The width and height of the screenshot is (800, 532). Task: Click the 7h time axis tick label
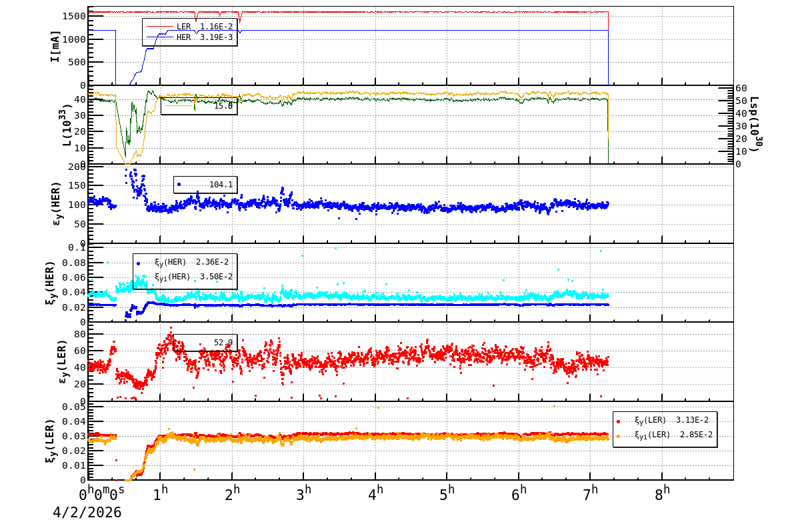pyautogui.click(x=590, y=494)
